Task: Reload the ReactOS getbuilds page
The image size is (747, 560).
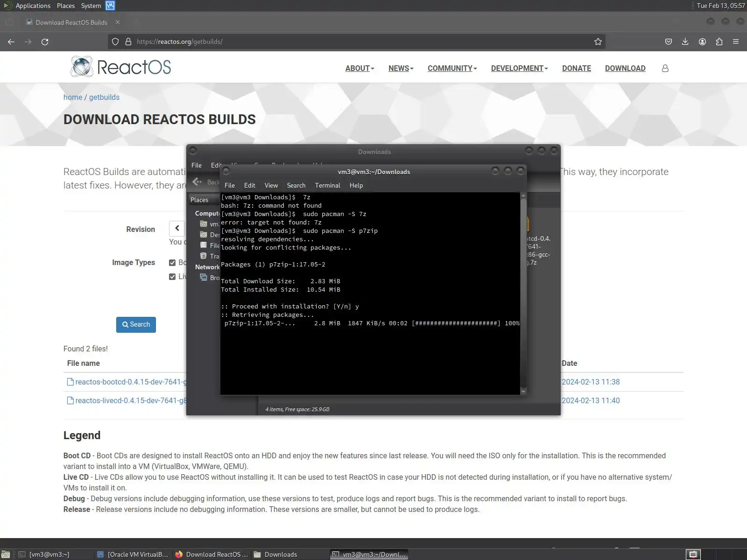Action: click(x=45, y=42)
